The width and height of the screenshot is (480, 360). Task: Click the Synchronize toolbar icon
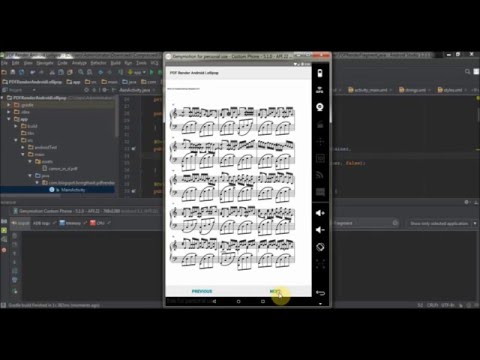[21, 72]
